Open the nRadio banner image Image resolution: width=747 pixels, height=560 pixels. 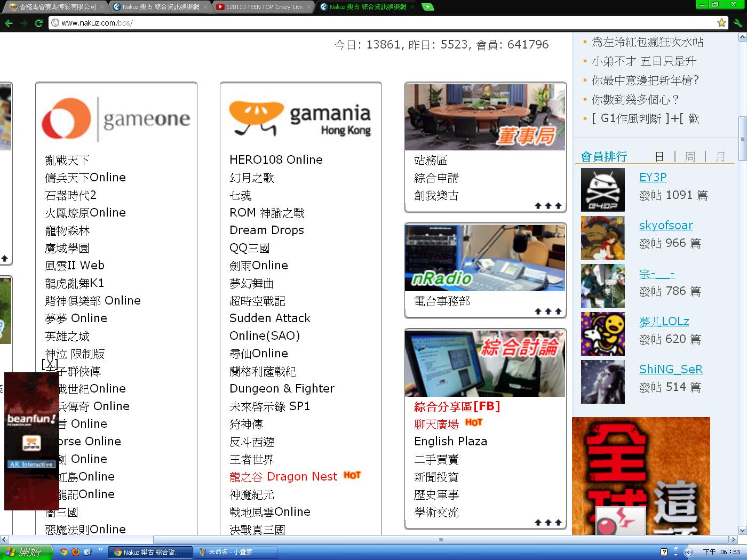pyautogui.click(x=485, y=258)
